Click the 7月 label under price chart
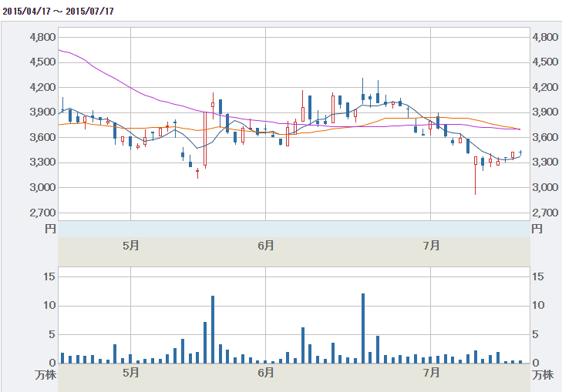Image resolution: width=562 pixels, height=392 pixels. [431, 246]
